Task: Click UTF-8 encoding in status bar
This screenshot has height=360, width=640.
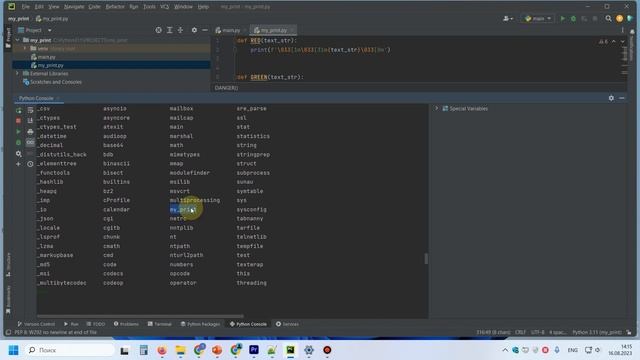Action: [x=538, y=332]
